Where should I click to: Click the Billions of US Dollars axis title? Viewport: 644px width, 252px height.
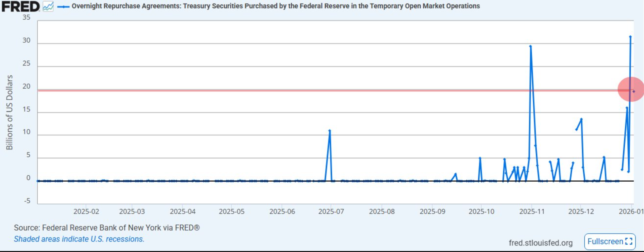[x=9, y=112]
